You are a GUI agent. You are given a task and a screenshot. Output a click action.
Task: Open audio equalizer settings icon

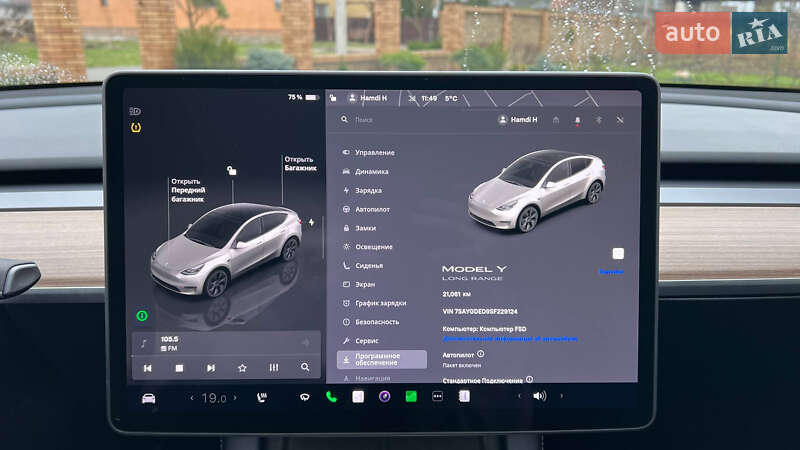click(274, 367)
